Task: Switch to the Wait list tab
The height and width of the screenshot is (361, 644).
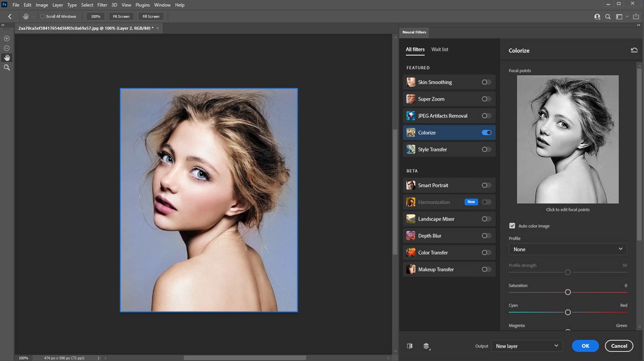Action: coord(439,50)
